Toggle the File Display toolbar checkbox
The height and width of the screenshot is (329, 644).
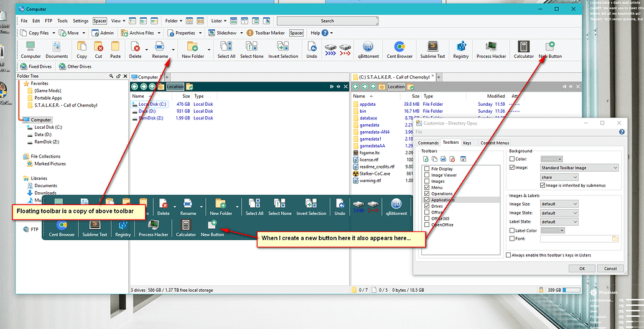(427, 169)
